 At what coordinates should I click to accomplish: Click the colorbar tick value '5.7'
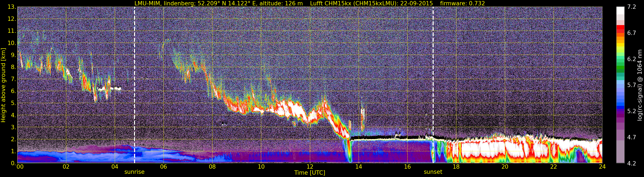pos(632,85)
